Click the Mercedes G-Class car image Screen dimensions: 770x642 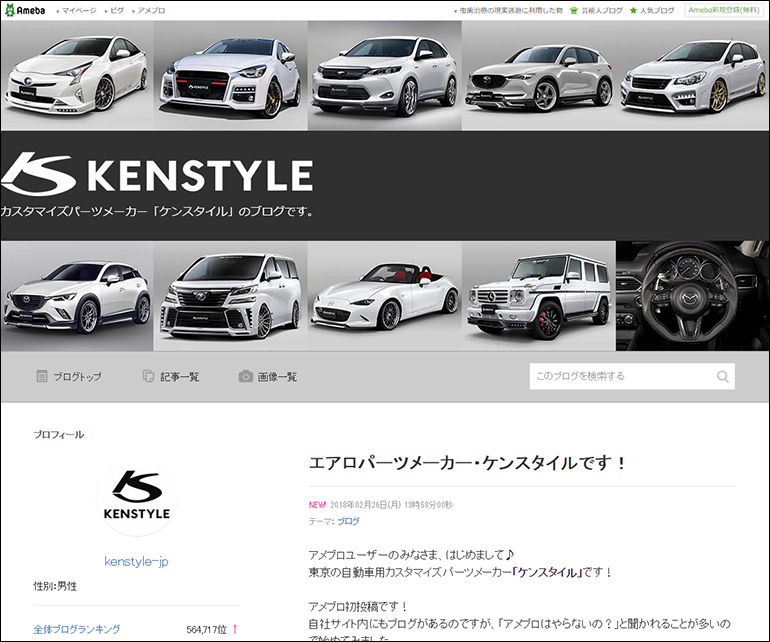coord(539,296)
